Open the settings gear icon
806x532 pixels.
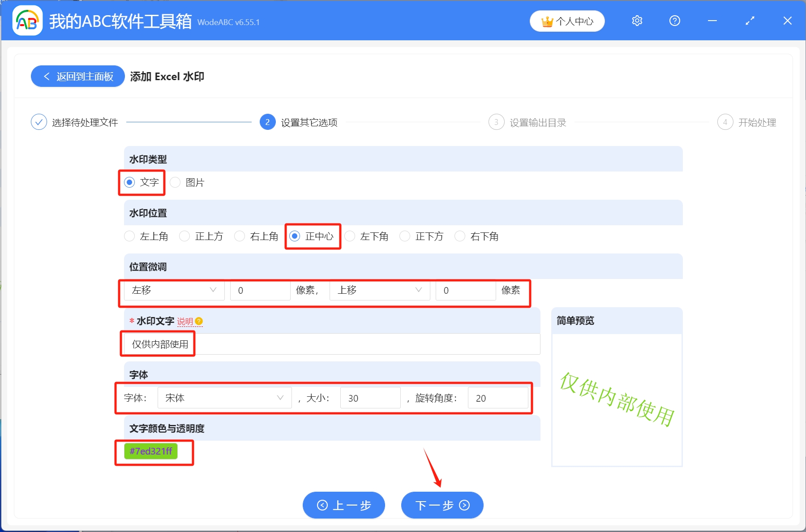pos(637,21)
